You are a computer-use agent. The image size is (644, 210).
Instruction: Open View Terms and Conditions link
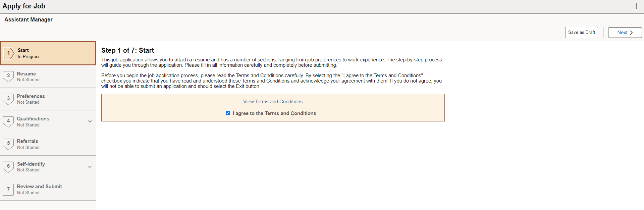[x=273, y=102]
